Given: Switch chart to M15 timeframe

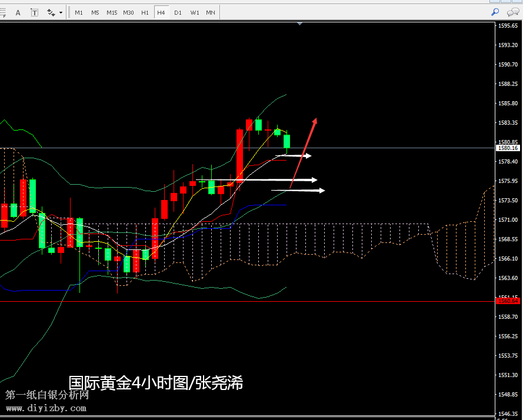Looking at the screenshot, I should pyautogui.click(x=112, y=12).
